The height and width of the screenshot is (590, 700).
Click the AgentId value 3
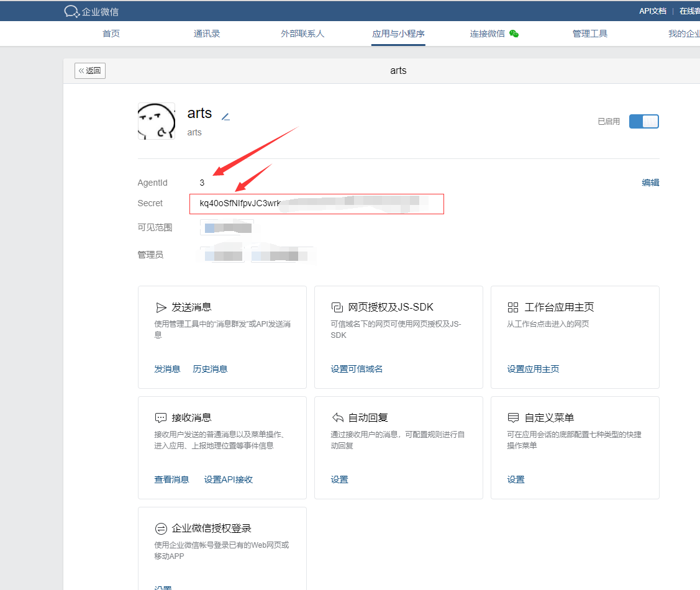[x=202, y=183]
